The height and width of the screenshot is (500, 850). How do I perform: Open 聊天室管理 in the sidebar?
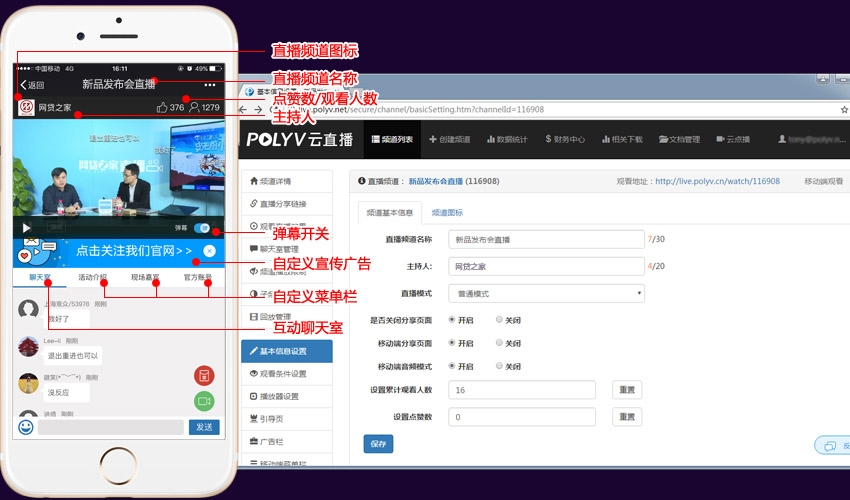[x=287, y=249]
